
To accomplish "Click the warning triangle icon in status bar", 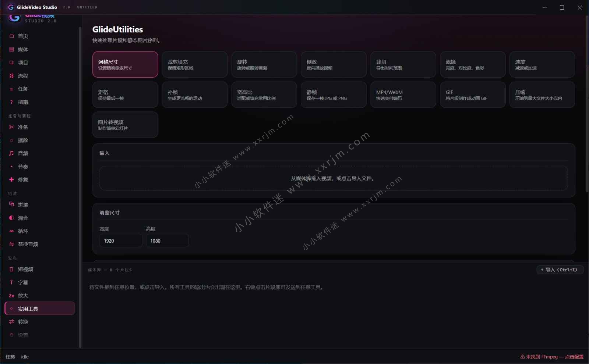I will click(522, 357).
